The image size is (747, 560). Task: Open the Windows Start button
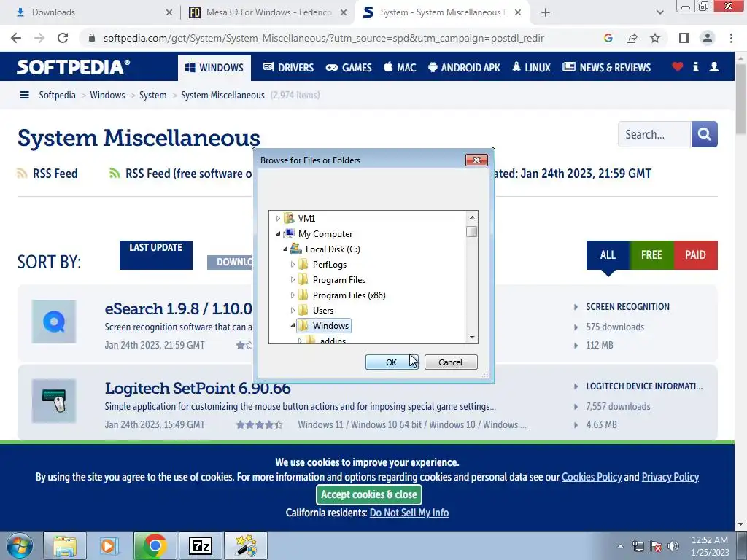tap(20, 545)
